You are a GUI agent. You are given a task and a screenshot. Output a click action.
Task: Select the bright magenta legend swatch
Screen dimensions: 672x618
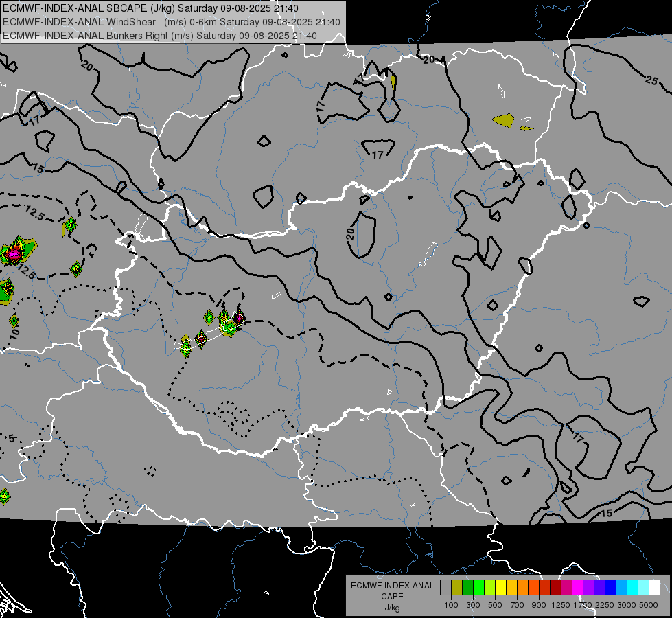[x=577, y=588]
